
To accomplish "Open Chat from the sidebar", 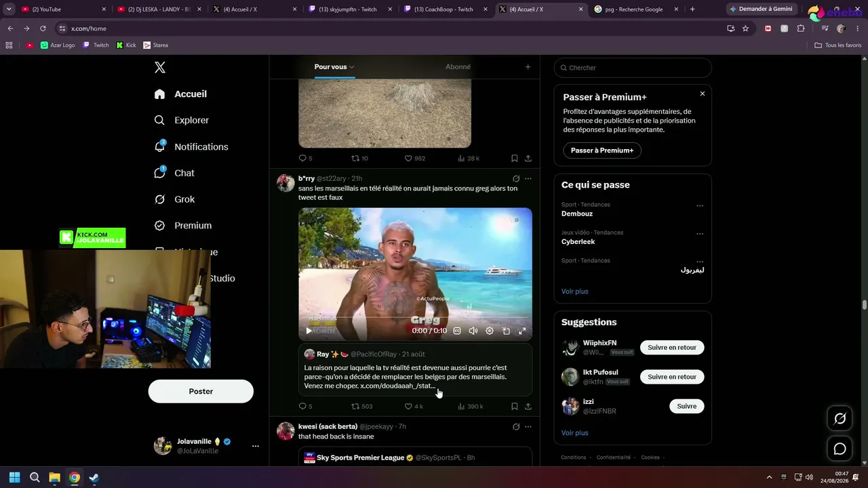I will pos(174,173).
